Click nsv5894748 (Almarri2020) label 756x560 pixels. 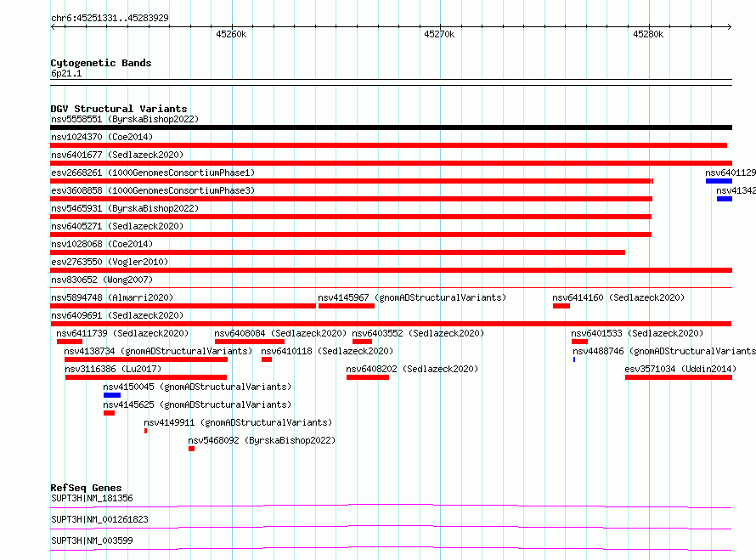(112, 297)
